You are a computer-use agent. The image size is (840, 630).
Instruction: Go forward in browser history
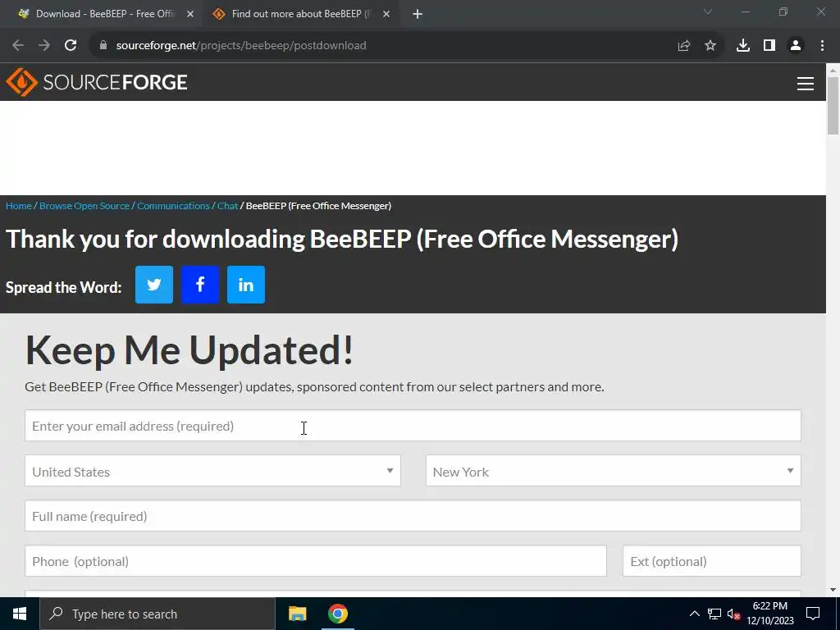pos(44,46)
